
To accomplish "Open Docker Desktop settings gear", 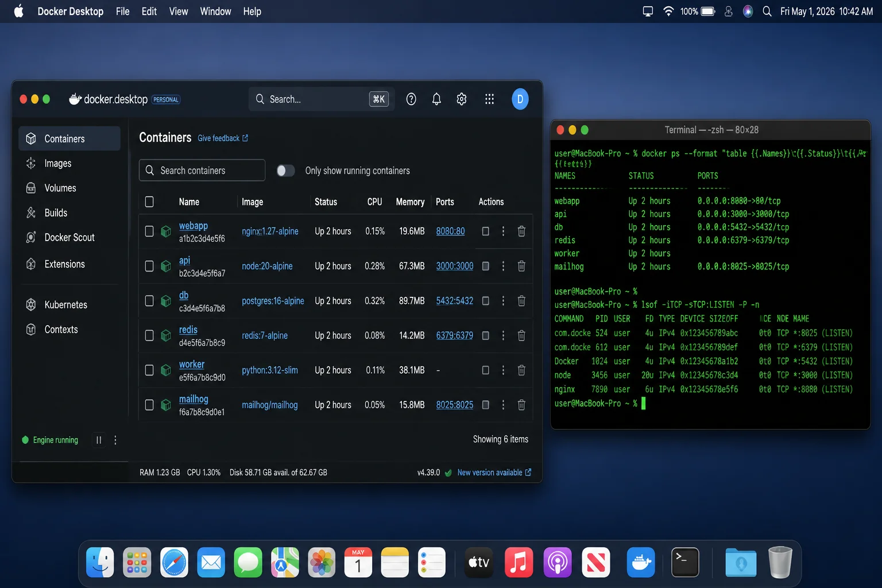I will point(462,99).
